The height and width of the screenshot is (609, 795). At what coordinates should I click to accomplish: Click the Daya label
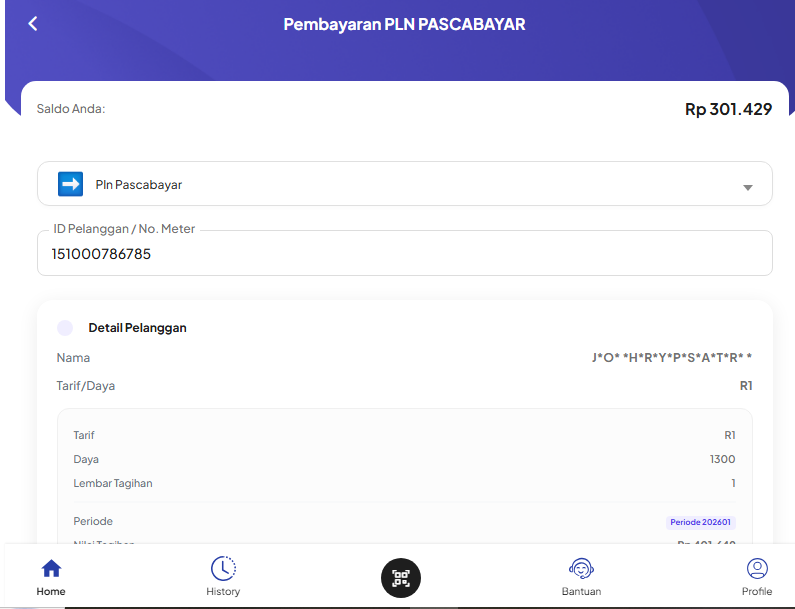click(86, 459)
